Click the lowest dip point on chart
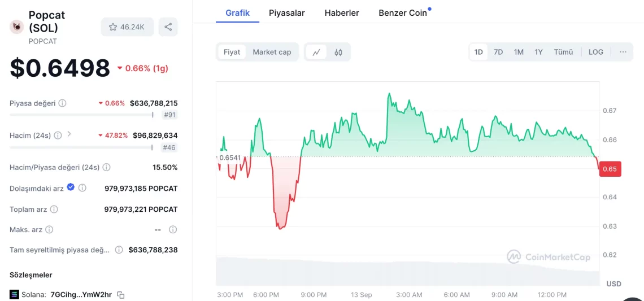This screenshot has width=644, height=301. pyautogui.click(x=280, y=228)
